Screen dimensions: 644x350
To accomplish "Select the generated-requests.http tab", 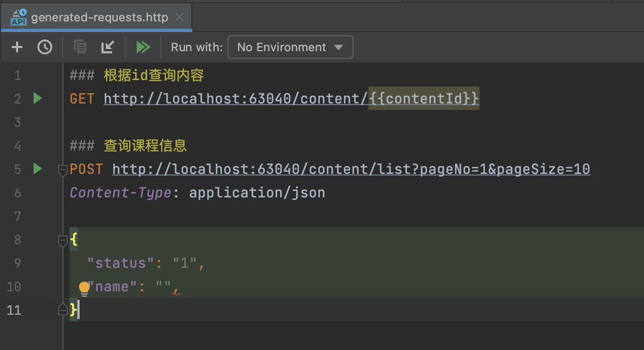I will (99, 18).
